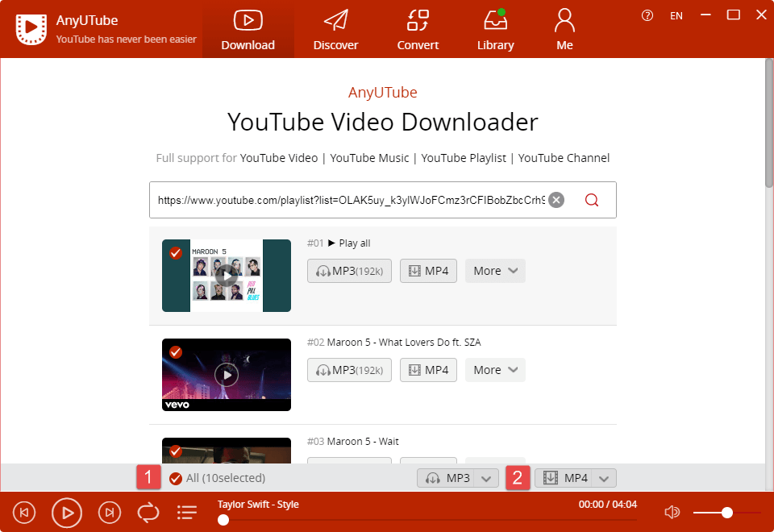This screenshot has height=532, width=774.
Task: Uncheck the What Lovers Do thumbnail checkbox
Action: (x=176, y=352)
